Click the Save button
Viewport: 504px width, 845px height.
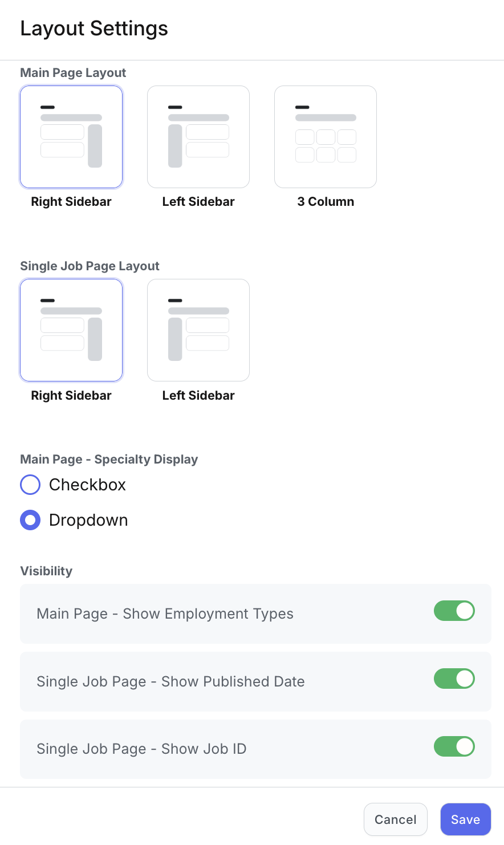(x=465, y=819)
